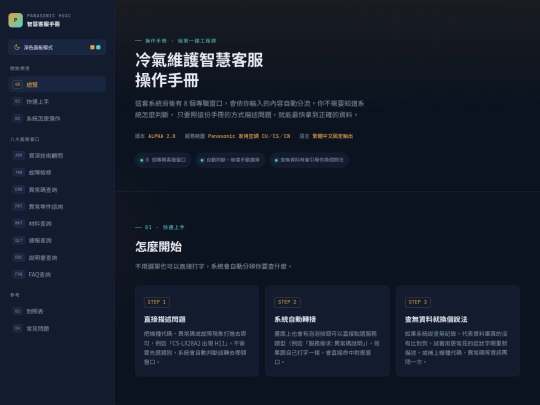Click the 03 badge next to 對照表

coord(18,311)
